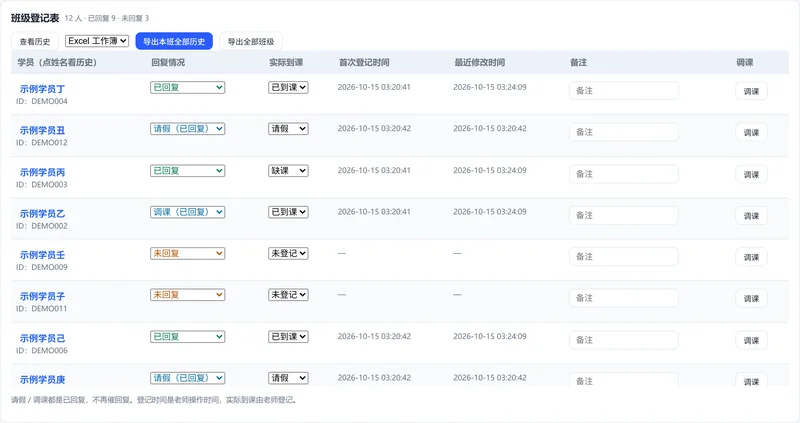800x423 pixels.
Task: Open history for 示例学员丙
Action: click(x=42, y=172)
